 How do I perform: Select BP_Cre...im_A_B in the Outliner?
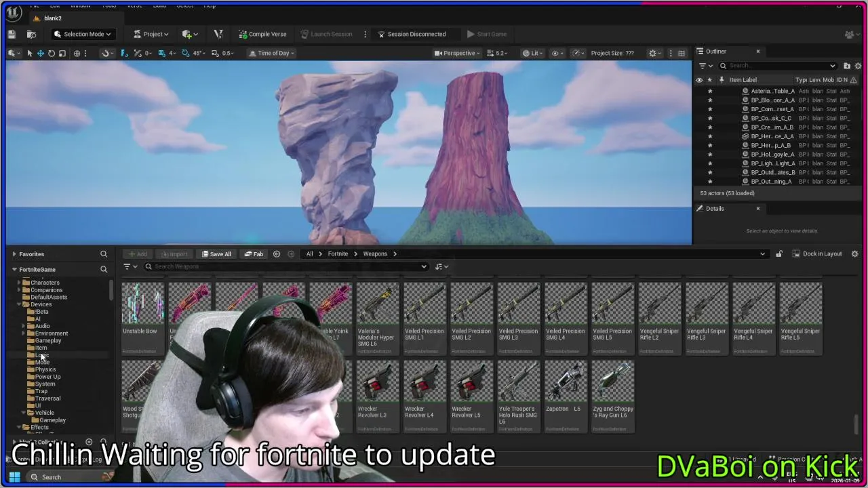pyautogui.click(x=772, y=127)
